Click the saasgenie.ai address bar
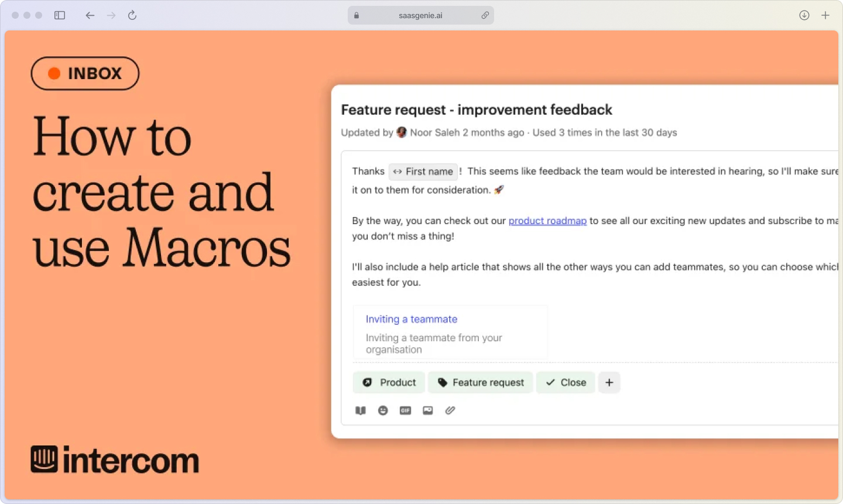The height and width of the screenshot is (504, 843). pyautogui.click(x=420, y=15)
